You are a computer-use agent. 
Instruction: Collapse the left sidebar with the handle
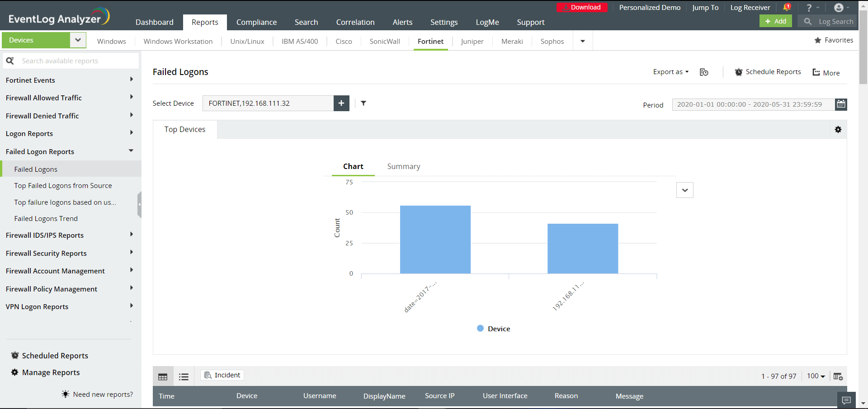(139, 205)
